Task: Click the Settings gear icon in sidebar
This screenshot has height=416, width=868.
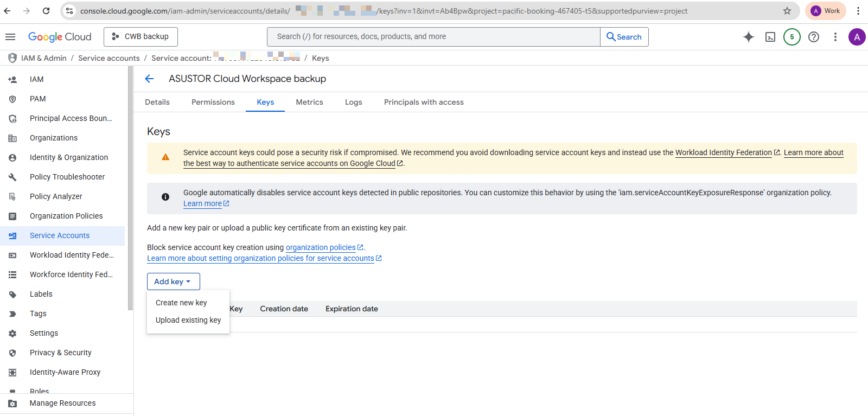Action: pyautogui.click(x=12, y=333)
